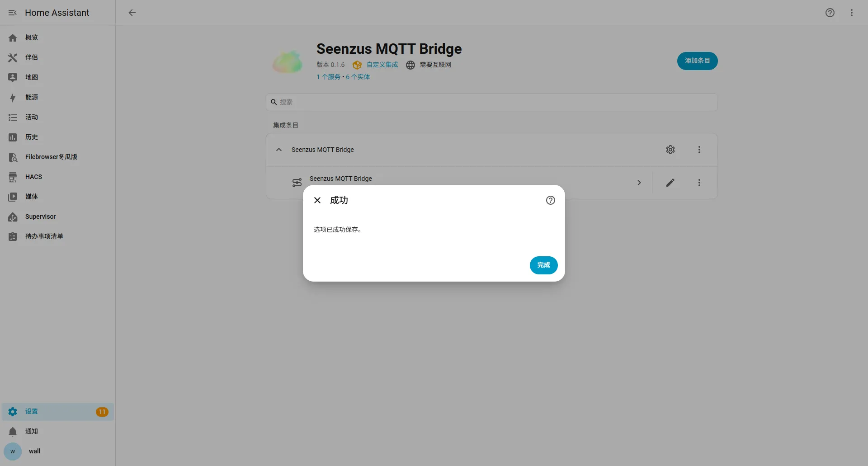Open the 能源 energy sidebar icon
868x466 pixels.
click(x=13, y=97)
